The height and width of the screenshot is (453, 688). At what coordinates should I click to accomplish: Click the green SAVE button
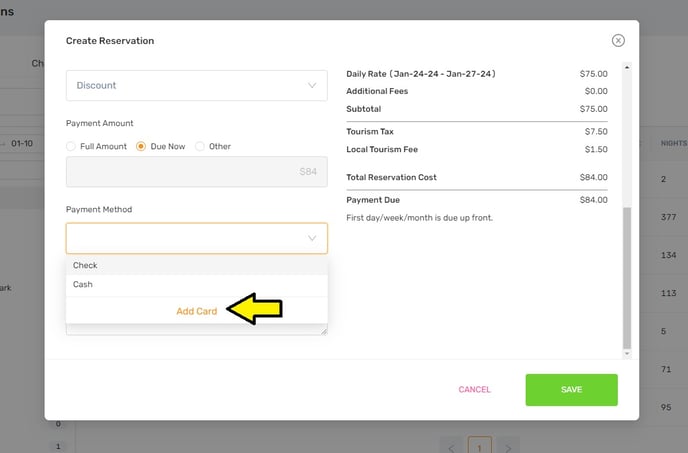[x=571, y=390]
